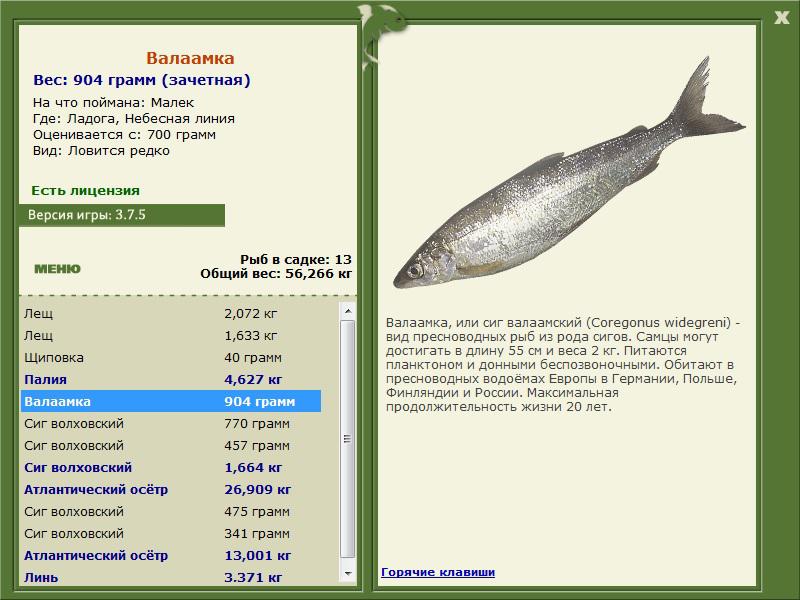The height and width of the screenshot is (600, 800).
Task: Click the Оценивается с: 700 грамм line
Action: pos(124,135)
